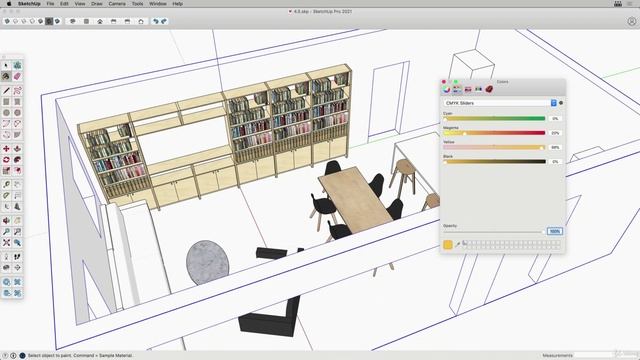Activate the Push/Pull tool
The width and height of the screenshot is (640, 360).
17,149
